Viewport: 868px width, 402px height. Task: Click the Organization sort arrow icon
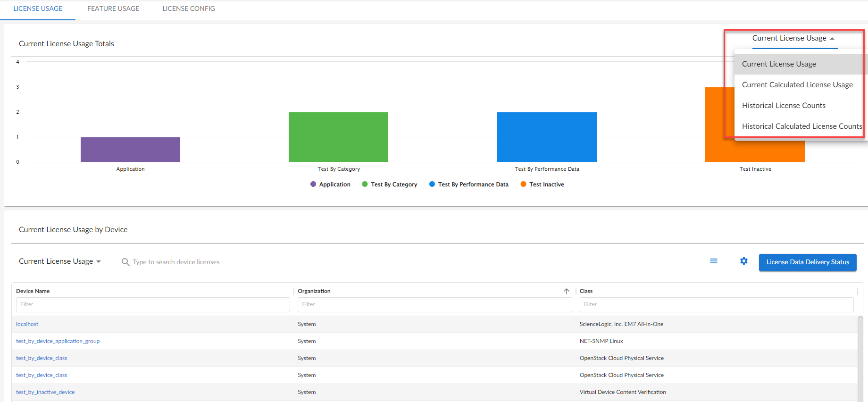(x=567, y=291)
